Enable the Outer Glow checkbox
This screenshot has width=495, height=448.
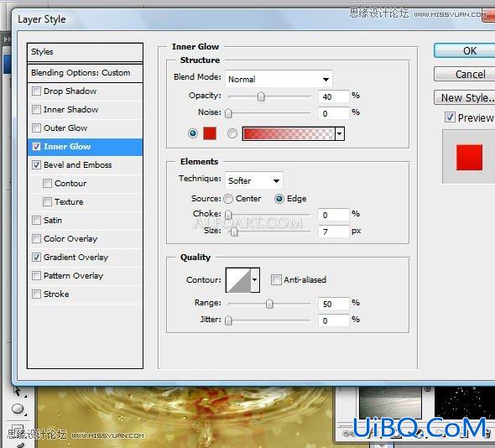tap(36, 128)
